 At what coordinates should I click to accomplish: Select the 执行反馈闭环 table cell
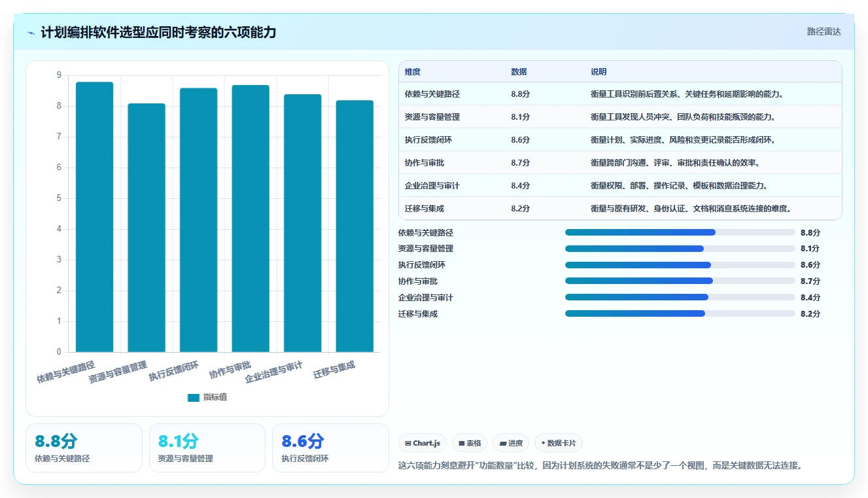coord(428,140)
